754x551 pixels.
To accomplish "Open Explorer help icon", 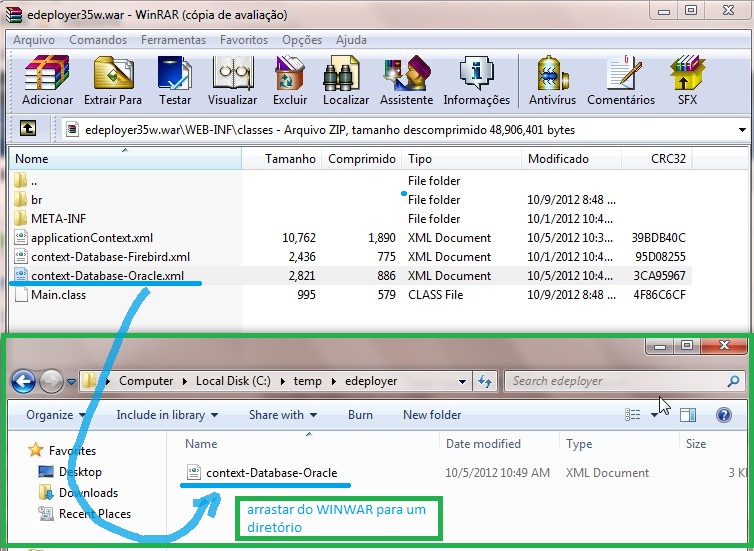I will [x=724, y=414].
